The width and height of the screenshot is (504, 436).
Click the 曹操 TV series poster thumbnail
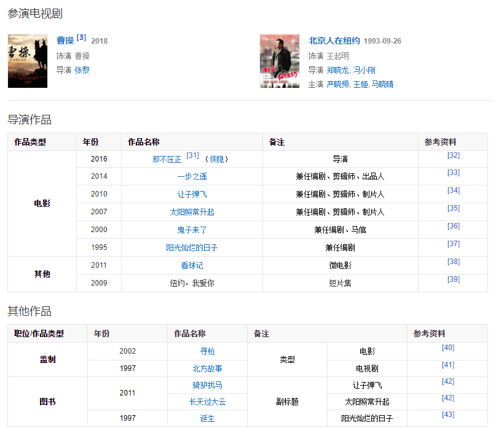pos(27,61)
